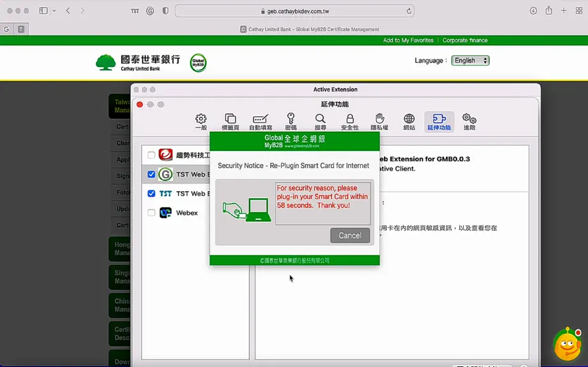Click the privacy shield toolbar icon
The width and height of the screenshot is (588, 367).
pos(165,11)
